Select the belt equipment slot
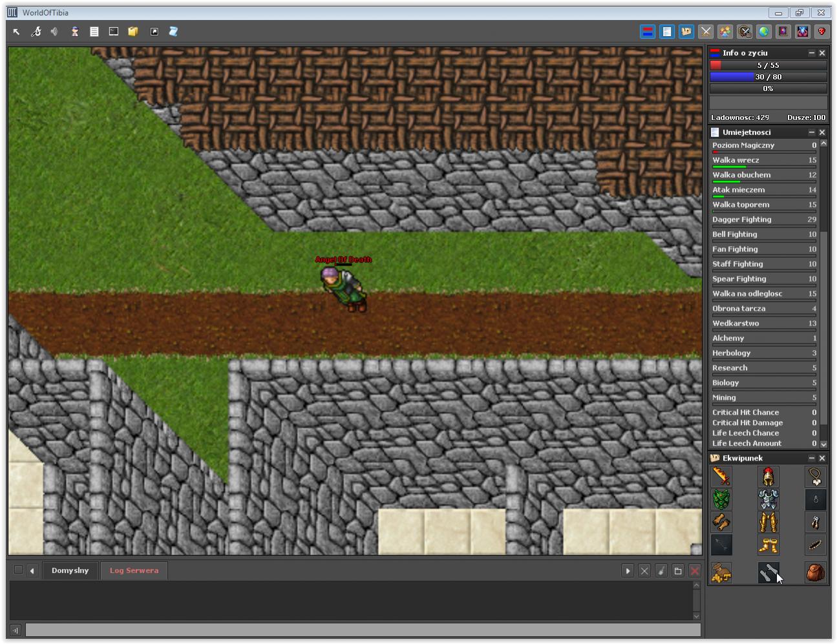The image size is (837, 644). (x=816, y=545)
